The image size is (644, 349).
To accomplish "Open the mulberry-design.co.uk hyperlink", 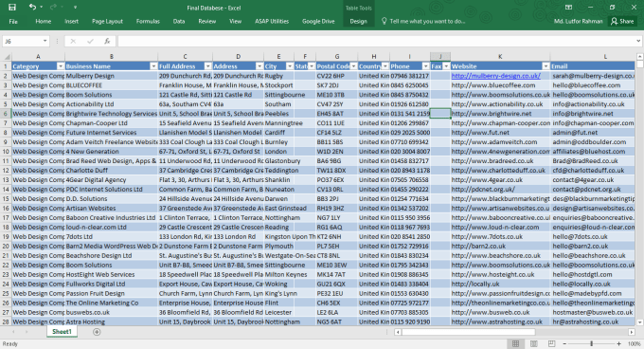I will (495, 76).
